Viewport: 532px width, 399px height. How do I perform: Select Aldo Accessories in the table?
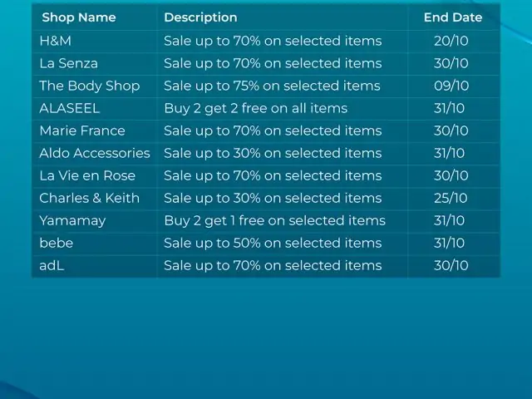click(x=95, y=153)
